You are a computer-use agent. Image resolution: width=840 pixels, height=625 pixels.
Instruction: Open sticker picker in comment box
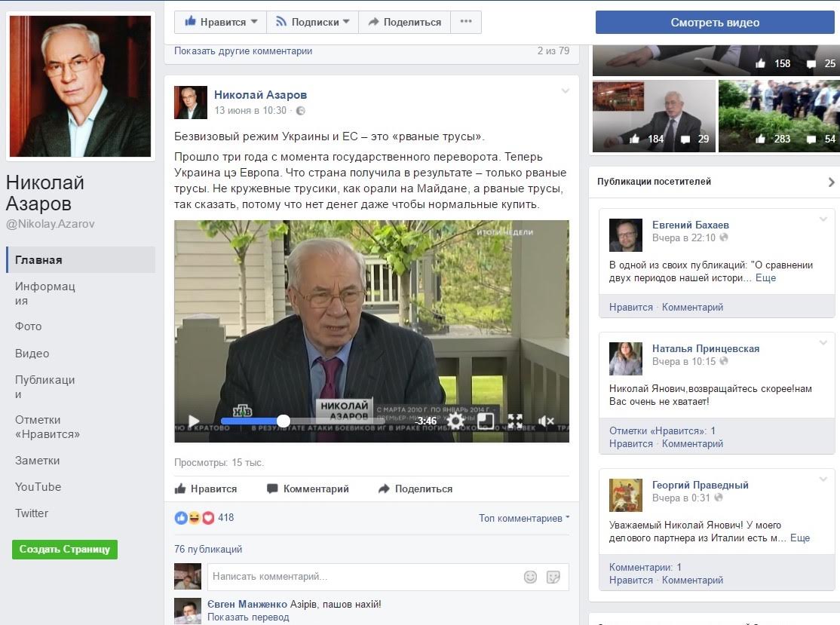(553, 577)
